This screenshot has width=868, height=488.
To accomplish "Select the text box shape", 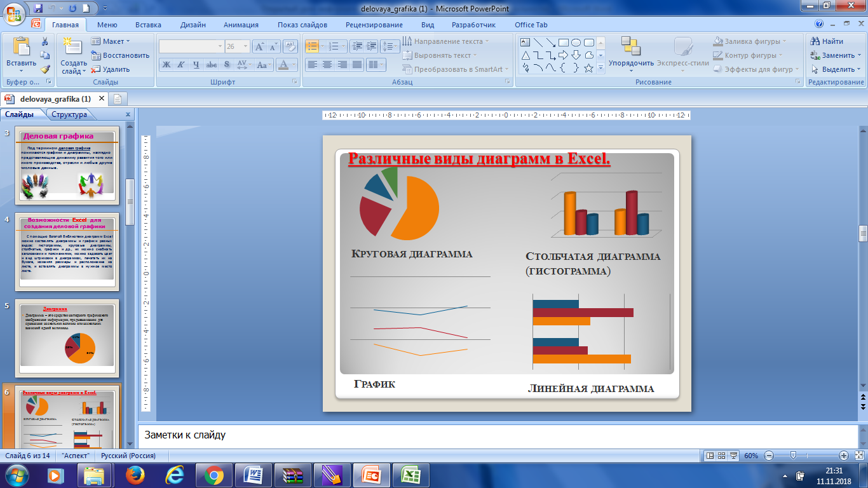I will click(525, 43).
